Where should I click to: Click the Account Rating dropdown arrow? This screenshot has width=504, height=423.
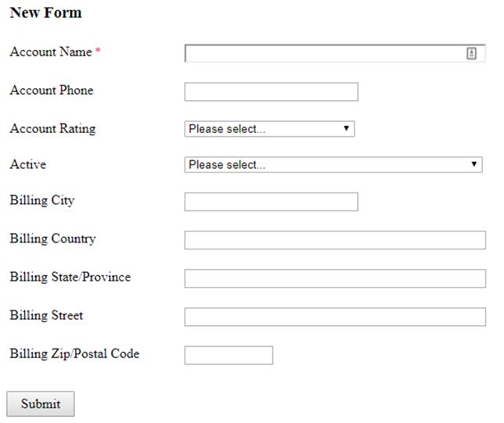tap(346, 128)
